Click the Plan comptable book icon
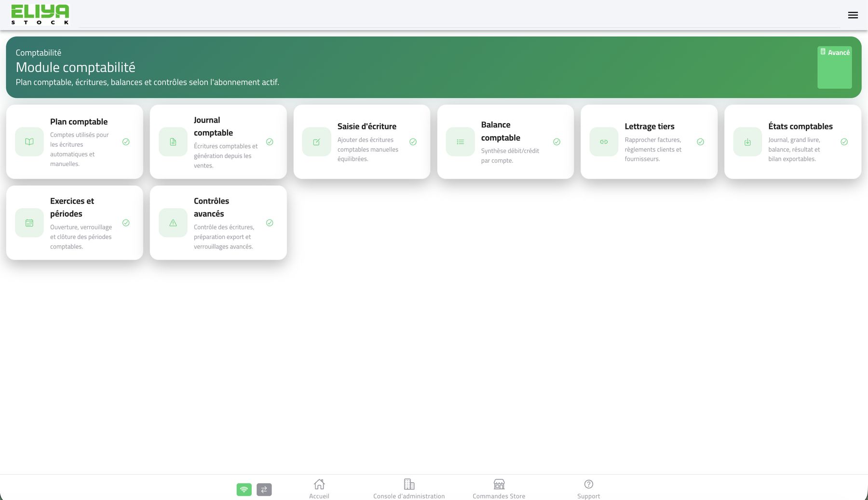Image resolution: width=868 pixels, height=500 pixels. point(29,142)
